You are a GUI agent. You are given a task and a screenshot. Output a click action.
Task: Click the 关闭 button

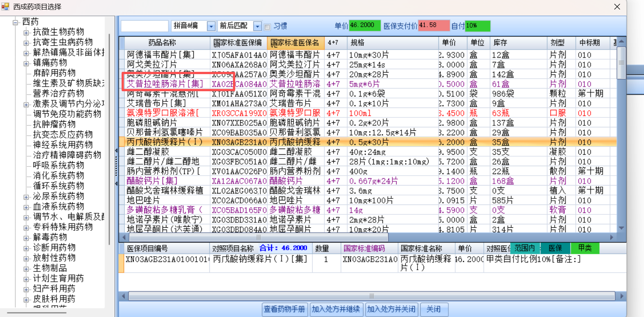434,309
